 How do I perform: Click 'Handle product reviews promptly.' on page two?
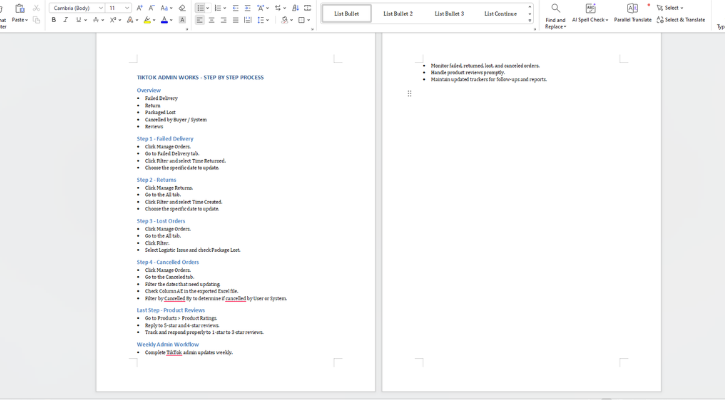pos(467,73)
